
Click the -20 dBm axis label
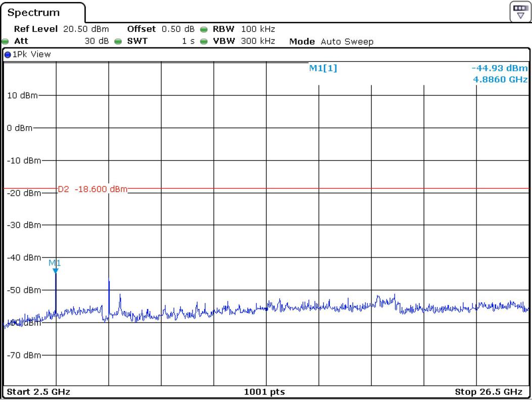24,193
